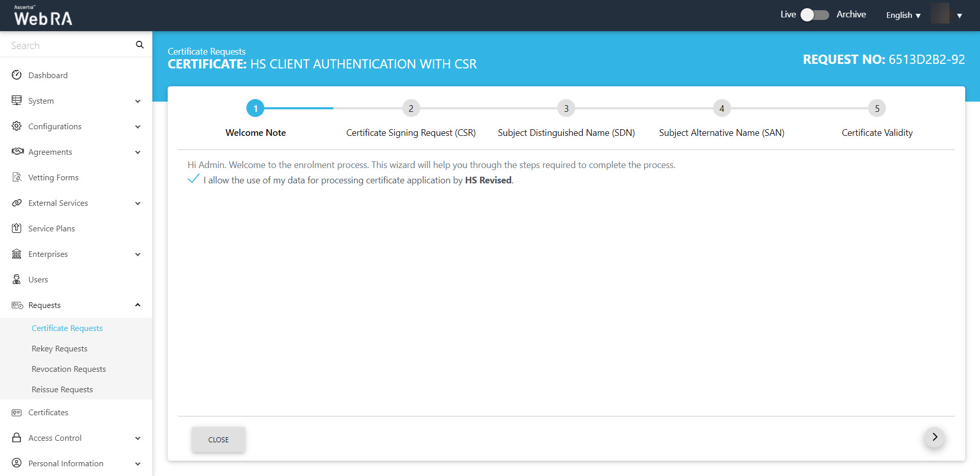Click the External Services link icon
Screen dimensions: 980x476
click(x=17, y=203)
